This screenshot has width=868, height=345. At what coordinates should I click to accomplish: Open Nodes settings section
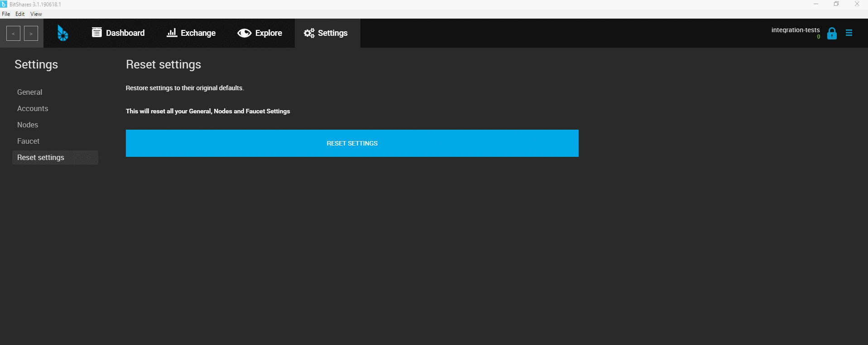[x=28, y=125]
